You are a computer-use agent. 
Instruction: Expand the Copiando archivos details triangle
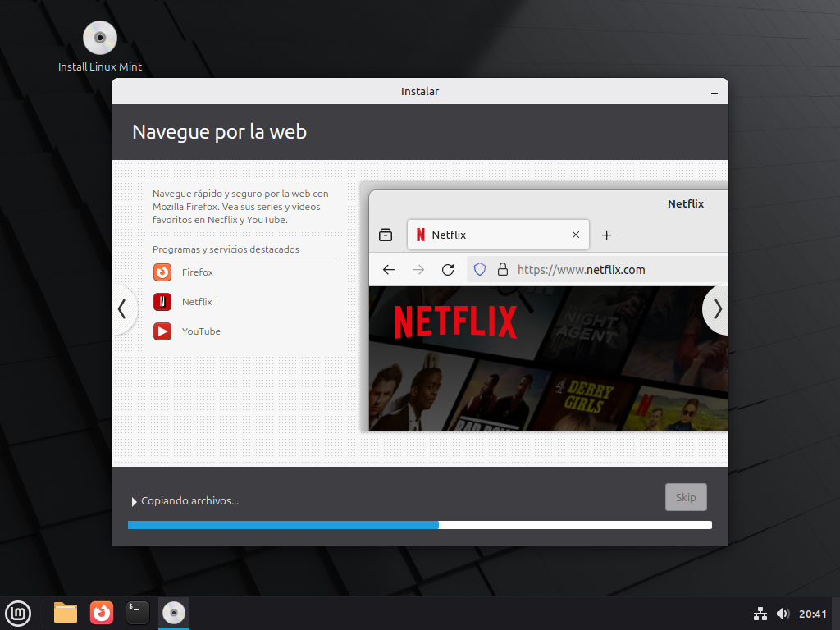point(135,501)
